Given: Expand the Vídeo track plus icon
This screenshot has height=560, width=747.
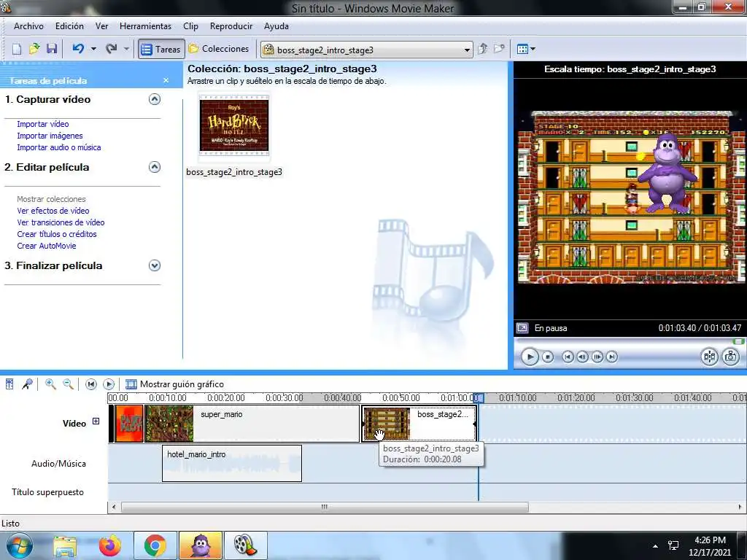Looking at the screenshot, I should (96, 421).
